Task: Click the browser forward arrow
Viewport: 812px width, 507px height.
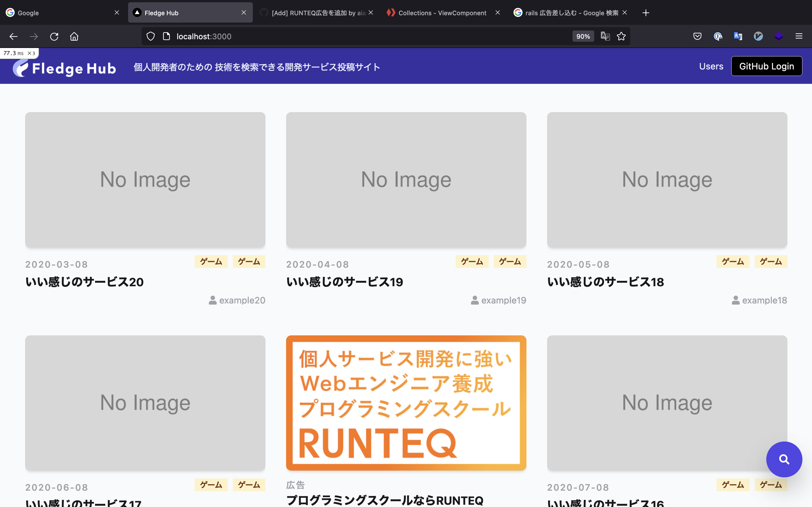Action: (34, 36)
